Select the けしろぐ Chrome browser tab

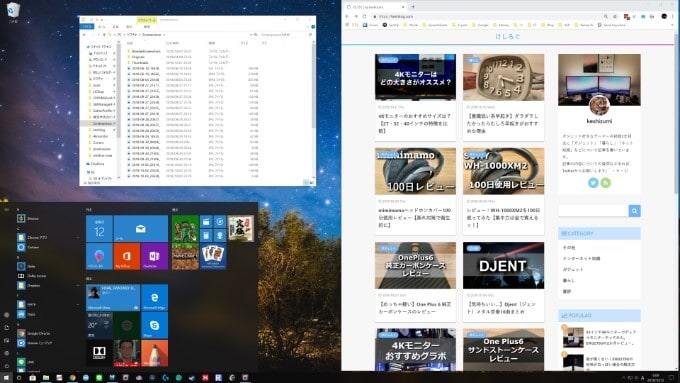[375, 7]
